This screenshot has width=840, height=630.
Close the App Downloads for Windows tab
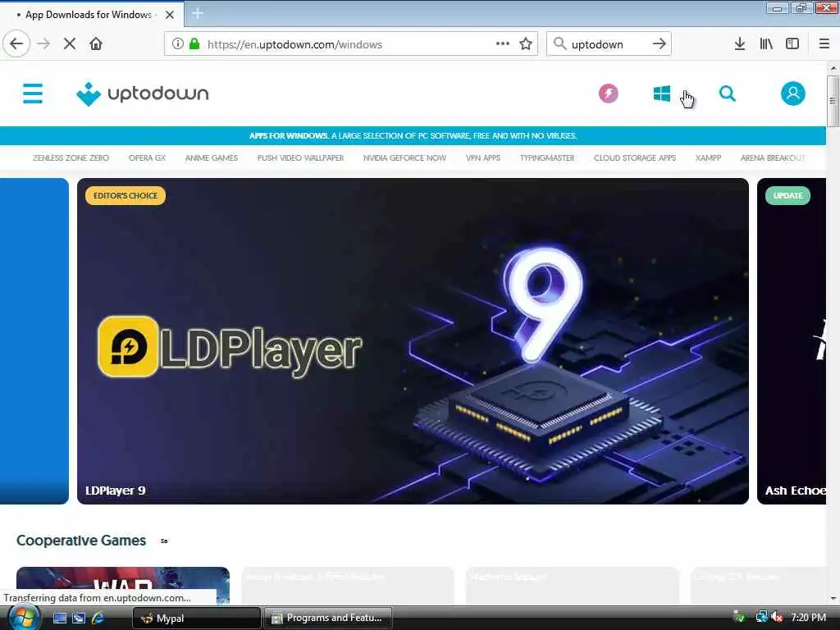[169, 15]
